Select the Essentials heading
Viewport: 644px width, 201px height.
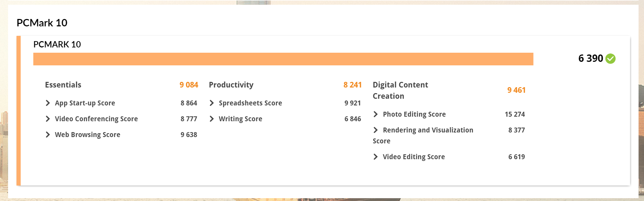click(63, 85)
